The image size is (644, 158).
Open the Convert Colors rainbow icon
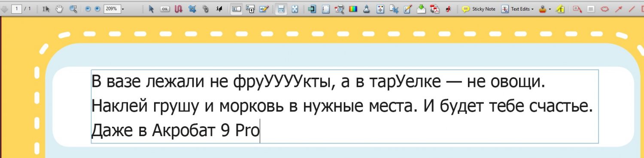point(353,9)
